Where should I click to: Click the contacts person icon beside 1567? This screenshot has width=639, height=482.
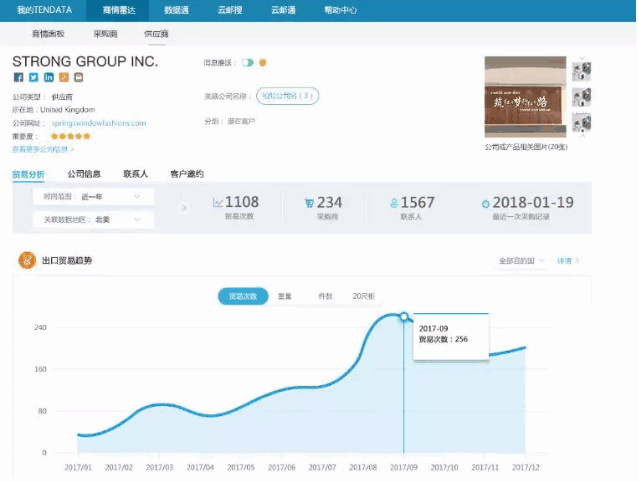[x=394, y=203]
